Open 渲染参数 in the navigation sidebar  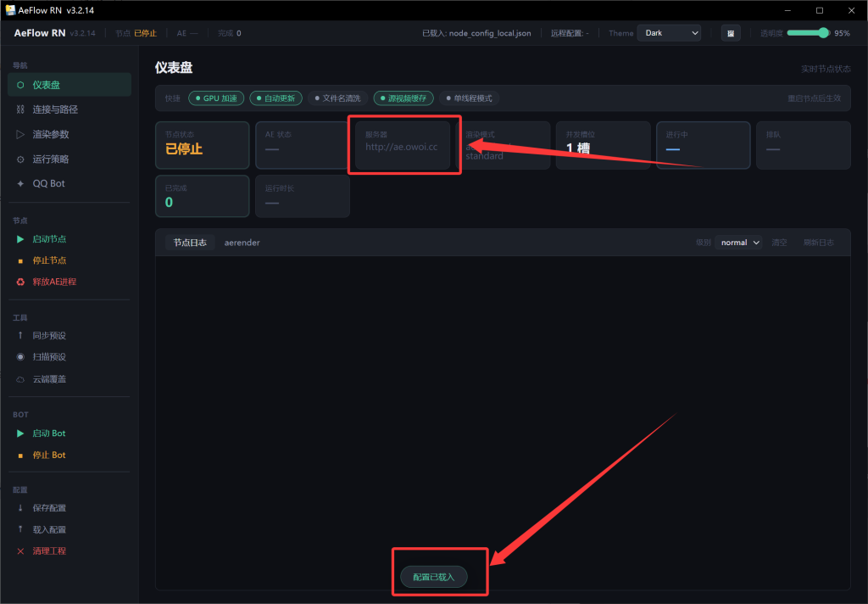click(x=51, y=134)
